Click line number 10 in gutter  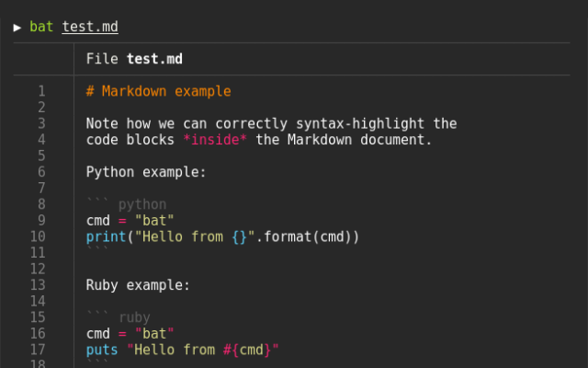point(38,236)
